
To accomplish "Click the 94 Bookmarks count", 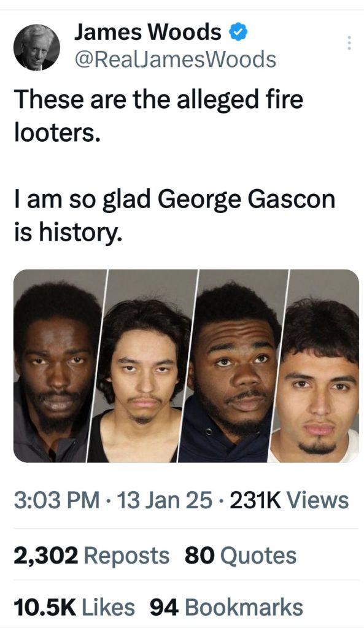I will (x=227, y=607).
